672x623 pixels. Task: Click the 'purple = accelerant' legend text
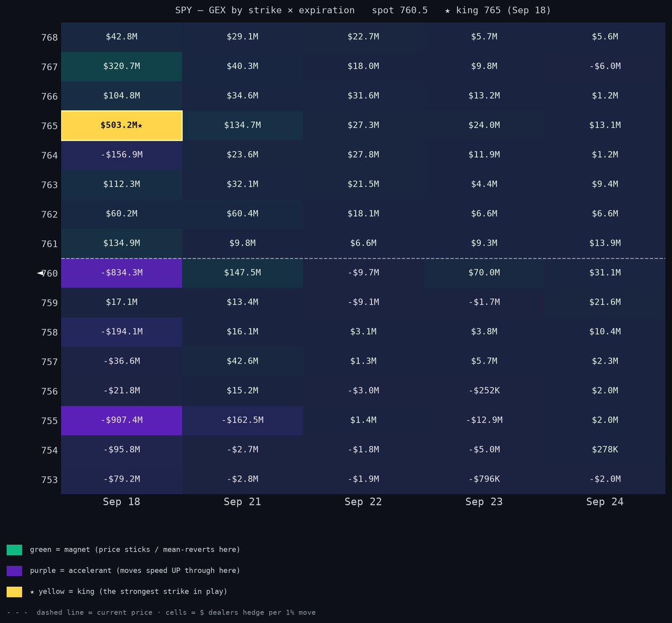pyautogui.click(x=135, y=570)
